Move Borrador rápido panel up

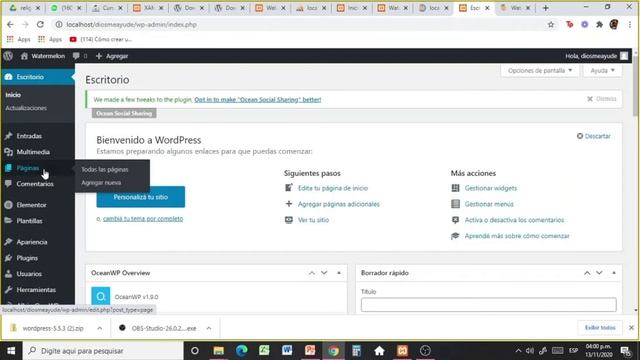(x=587, y=273)
